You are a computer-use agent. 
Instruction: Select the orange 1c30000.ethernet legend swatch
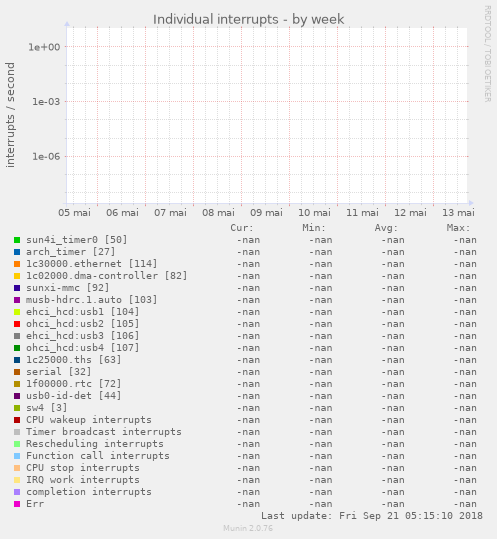pos(17,264)
